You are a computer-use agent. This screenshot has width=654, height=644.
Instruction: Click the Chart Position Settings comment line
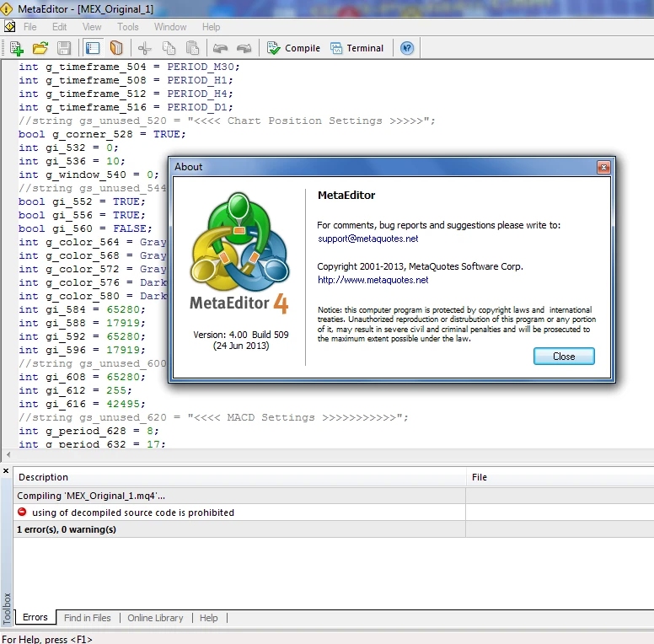[x=227, y=121]
